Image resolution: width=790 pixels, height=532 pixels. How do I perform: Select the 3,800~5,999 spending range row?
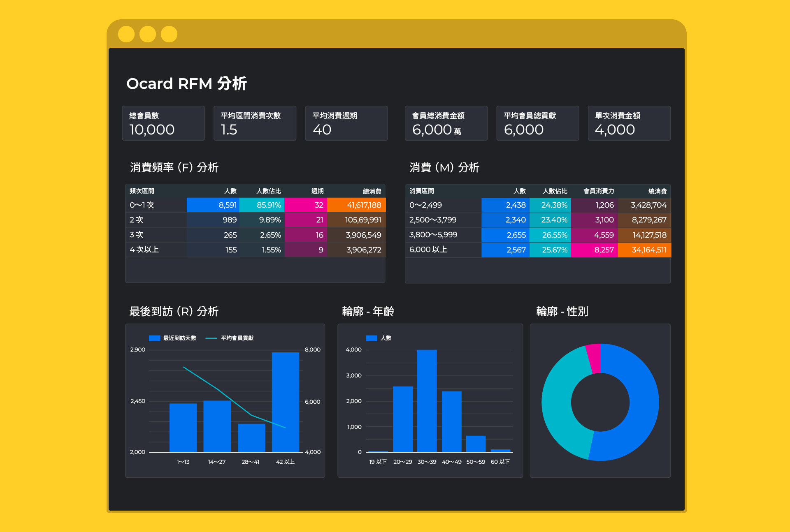coord(538,235)
